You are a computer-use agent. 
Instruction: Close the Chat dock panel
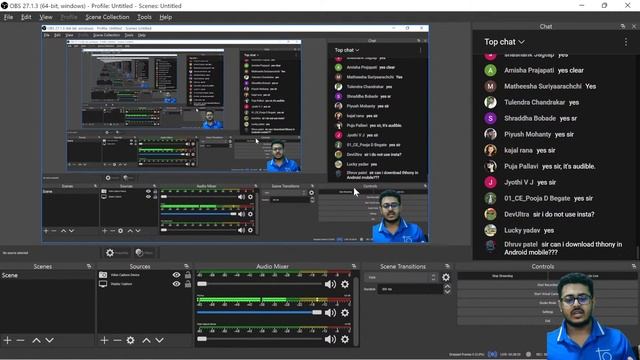tap(634, 26)
